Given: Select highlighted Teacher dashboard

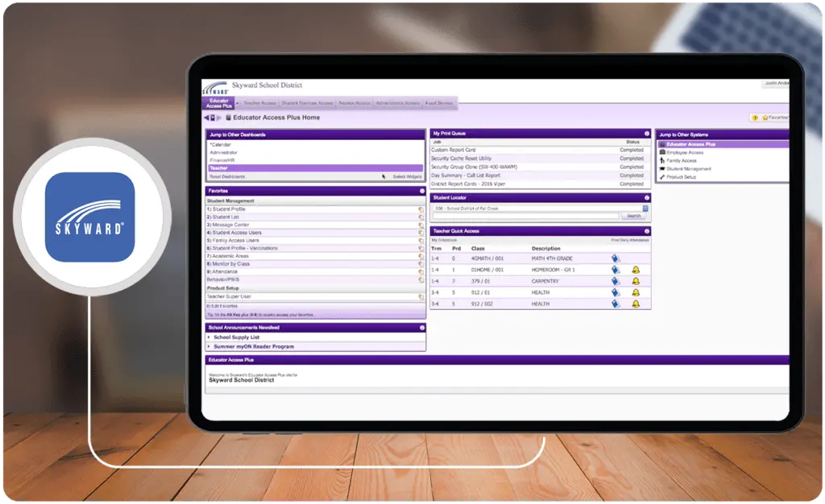Looking at the screenshot, I should (316, 168).
